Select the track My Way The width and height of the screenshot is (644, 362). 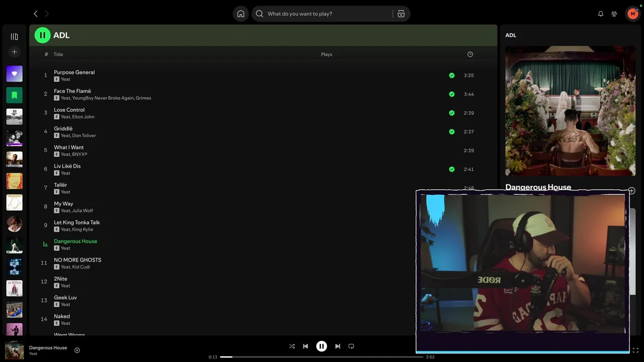coord(63,204)
